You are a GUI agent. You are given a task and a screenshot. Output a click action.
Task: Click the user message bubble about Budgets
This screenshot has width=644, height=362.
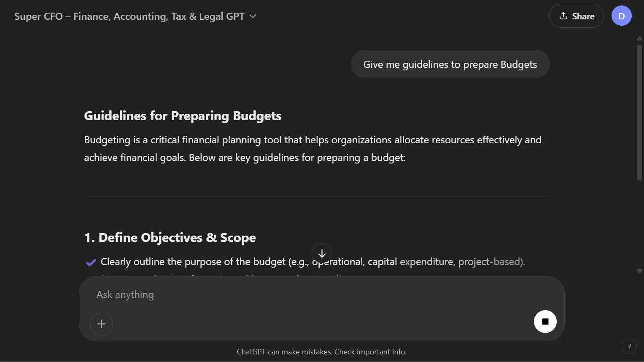(450, 64)
